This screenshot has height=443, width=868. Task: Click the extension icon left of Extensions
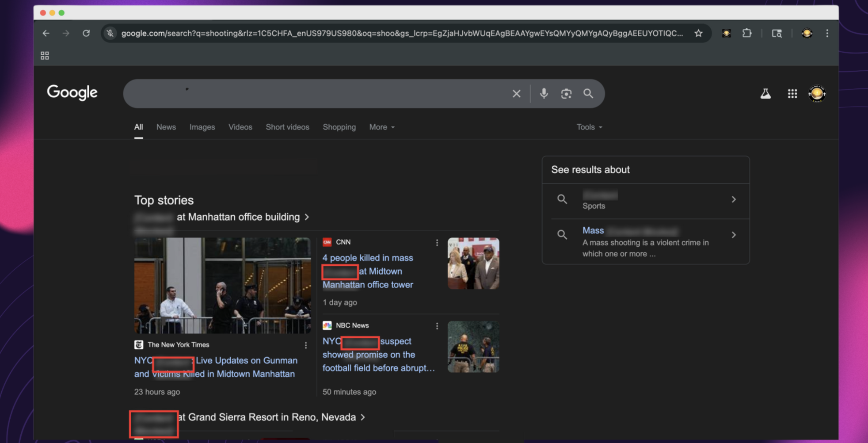(x=726, y=33)
